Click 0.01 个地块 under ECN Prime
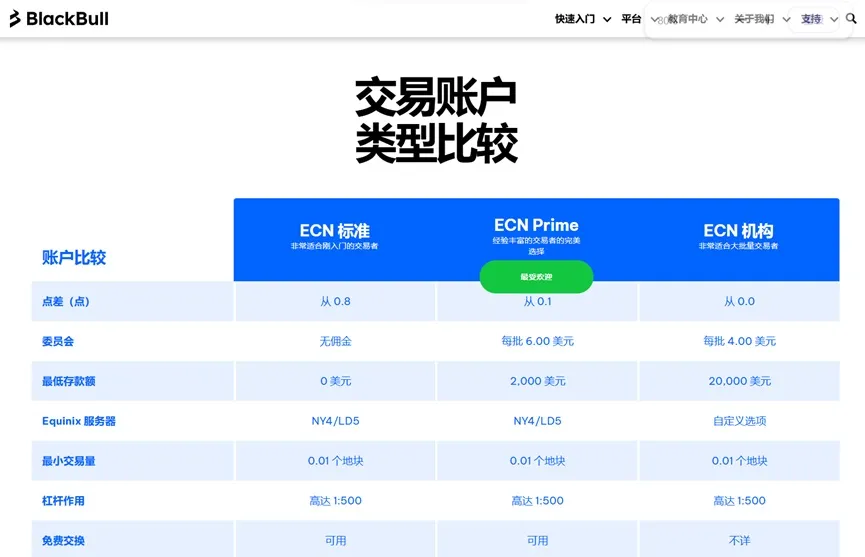 point(537,461)
